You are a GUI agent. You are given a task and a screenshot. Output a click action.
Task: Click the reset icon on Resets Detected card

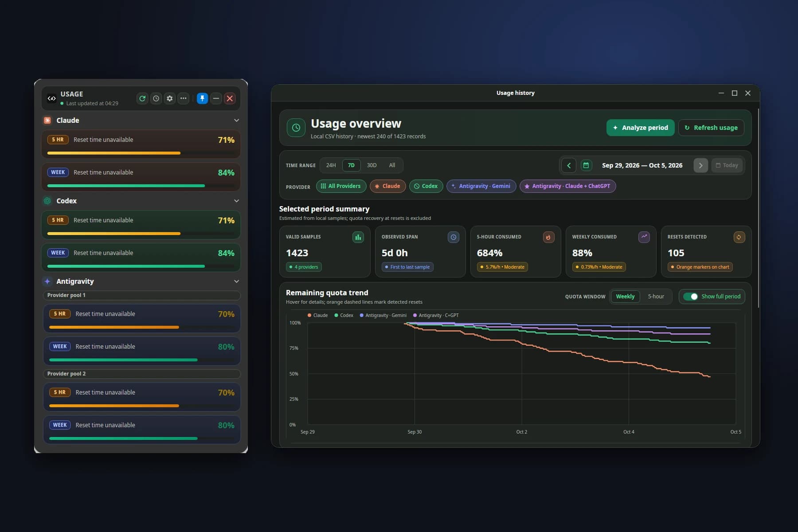(739, 237)
